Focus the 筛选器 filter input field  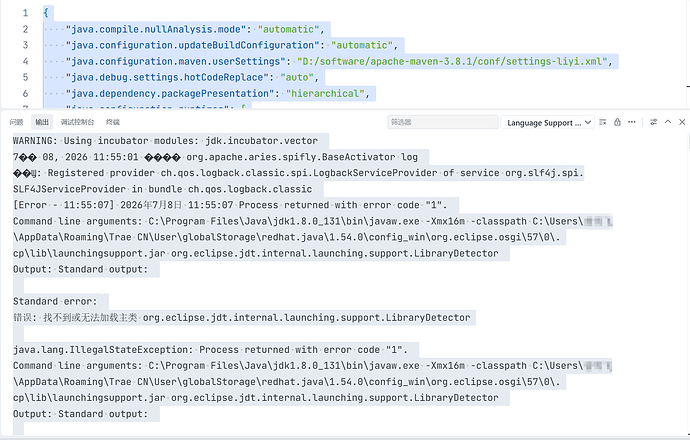[x=443, y=122]
